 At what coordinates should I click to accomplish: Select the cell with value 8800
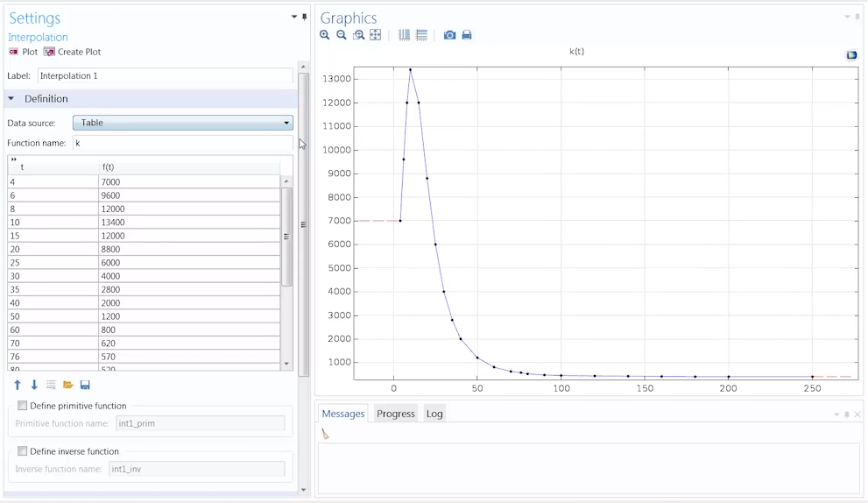point(189,249)
